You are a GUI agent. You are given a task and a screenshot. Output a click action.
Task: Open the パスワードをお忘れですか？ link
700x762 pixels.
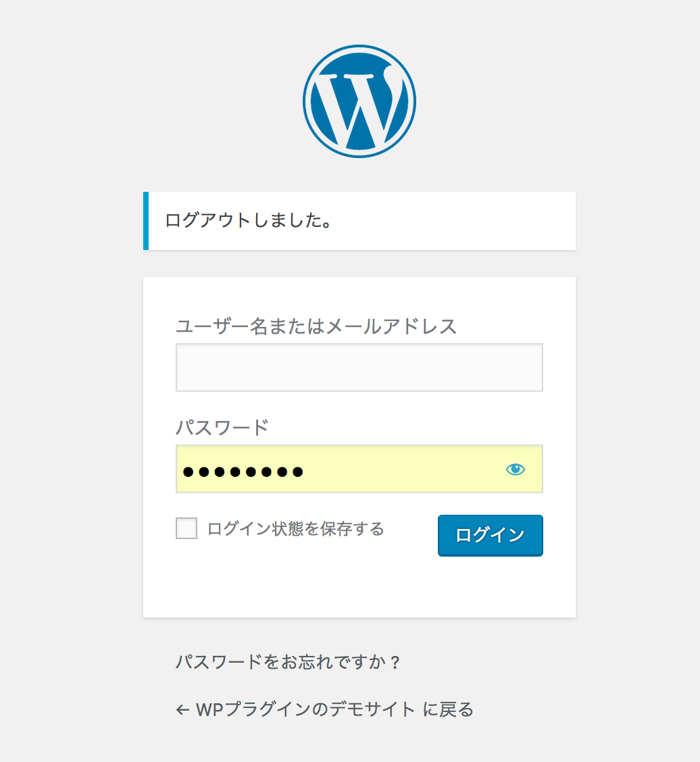pos(288,662)
